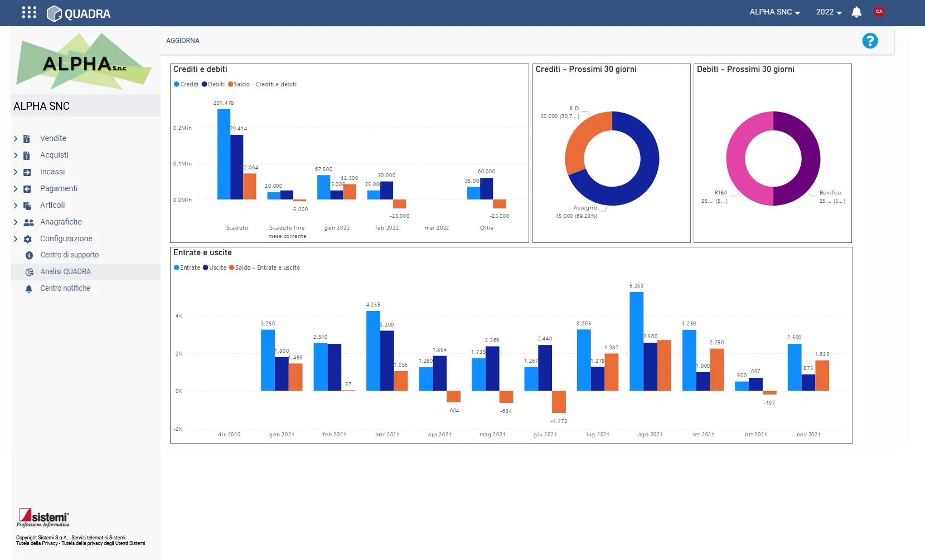Click the Vendite document icon
The width and height of the screenshot is (925, 560).
click(x=27, y=139)
